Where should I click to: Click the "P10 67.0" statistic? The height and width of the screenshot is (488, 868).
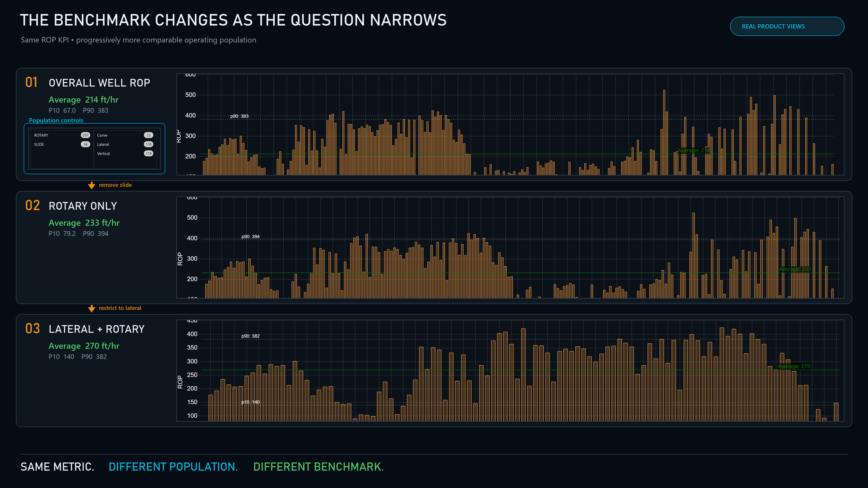[62, 110]
